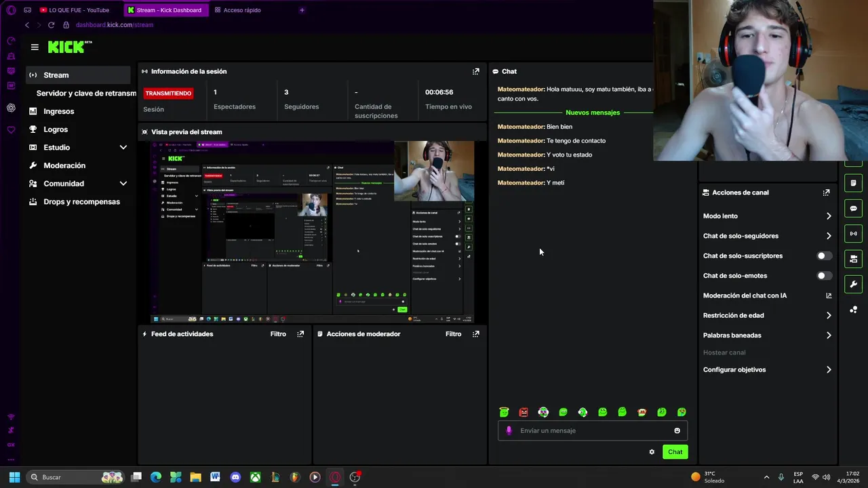This screenshot has height=488, width=868.
Task: Click the server panel icon in right sidebar
Action: point(853,259)
